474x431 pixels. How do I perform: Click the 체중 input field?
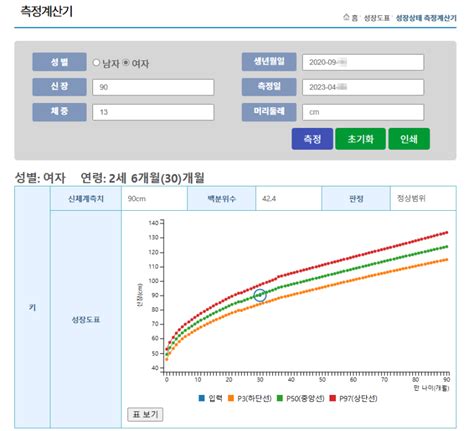point(153,112)
